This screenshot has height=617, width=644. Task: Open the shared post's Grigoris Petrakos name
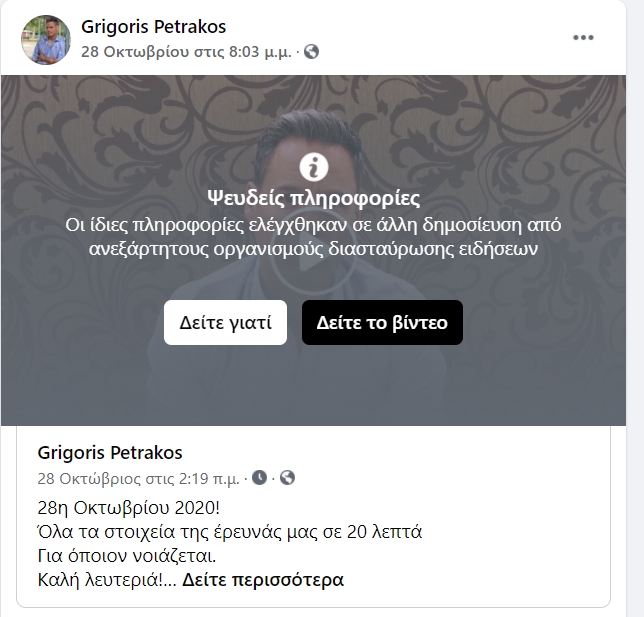coord(110,453)
